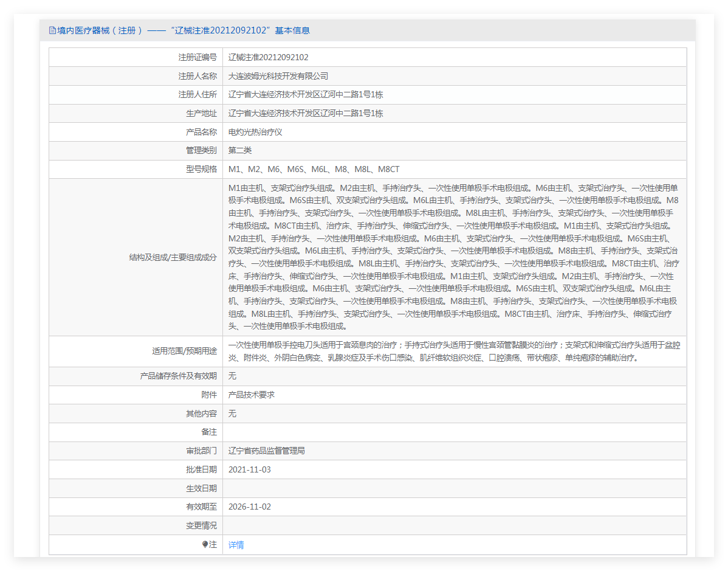Click the 批准日期 label
Image resolution: width=728 pixels, height=571 pixels.
click(201, 469)
